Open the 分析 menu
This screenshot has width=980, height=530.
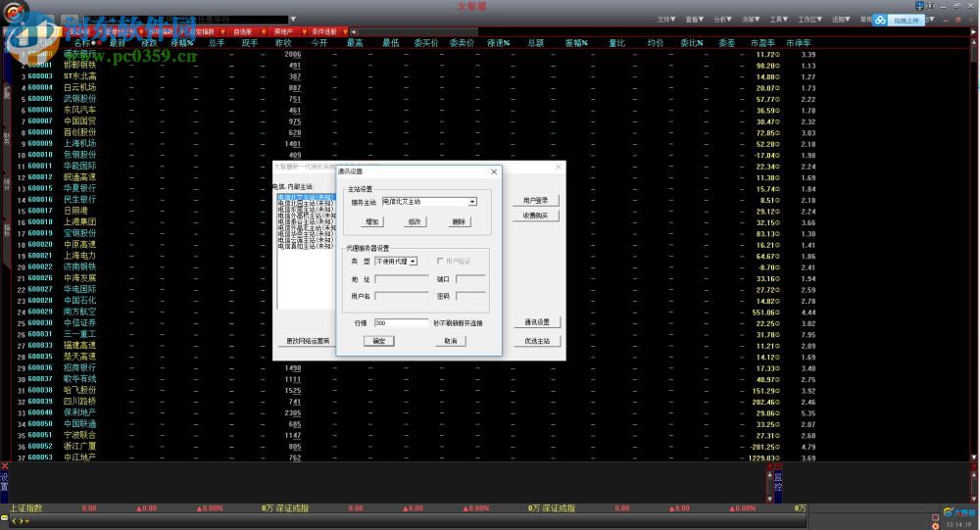coord(722,20)
